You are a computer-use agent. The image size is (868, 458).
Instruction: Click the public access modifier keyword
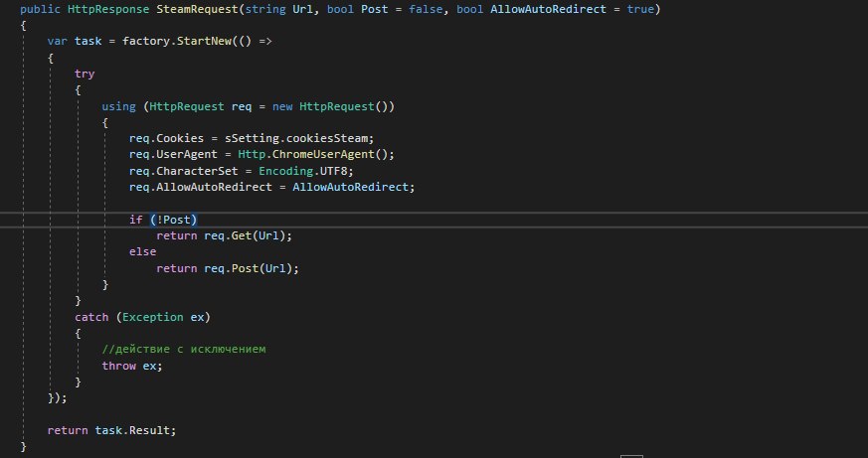(x=41, y=9)
